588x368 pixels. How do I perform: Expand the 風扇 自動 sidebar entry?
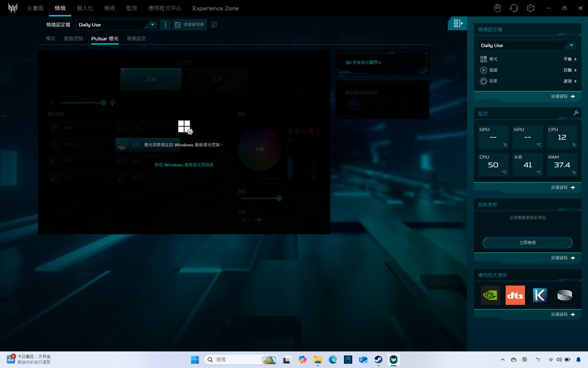coord(569,70)
